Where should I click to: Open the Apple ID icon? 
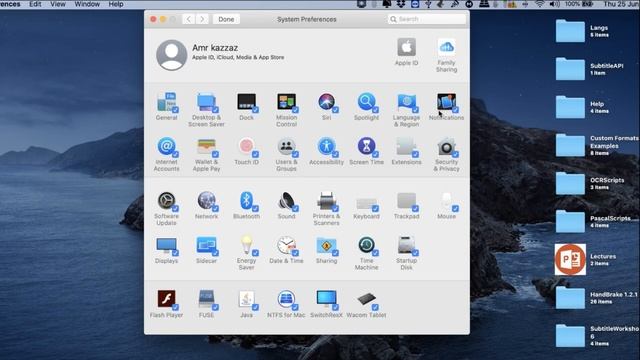[x=407, y=48]
